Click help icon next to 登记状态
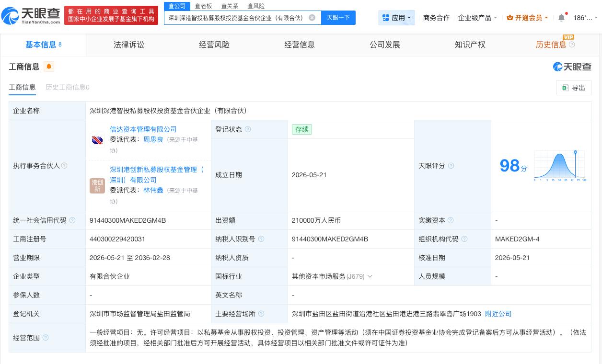Viewport: 602px width, 364px height. click(x=248, y=129)
